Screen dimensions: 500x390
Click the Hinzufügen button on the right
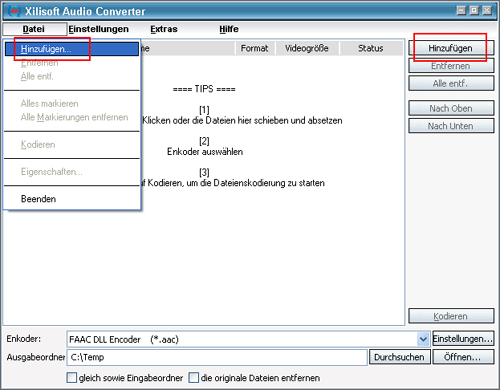point(451,48)
